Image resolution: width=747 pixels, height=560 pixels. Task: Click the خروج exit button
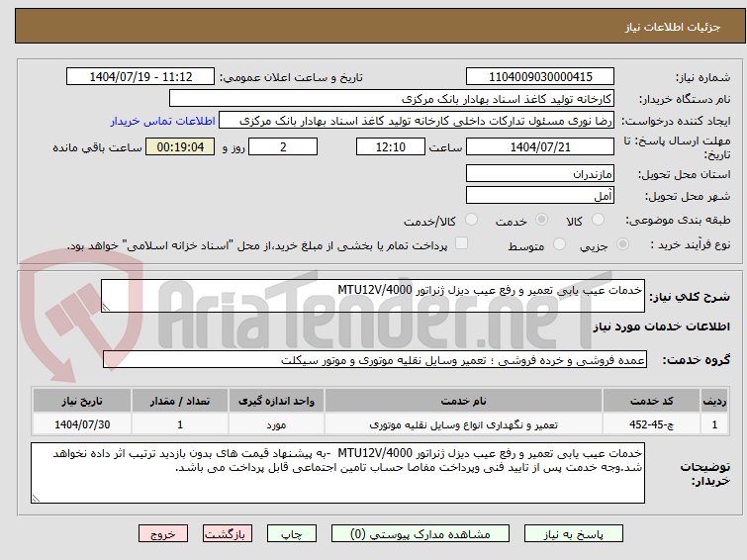(163, 534)
